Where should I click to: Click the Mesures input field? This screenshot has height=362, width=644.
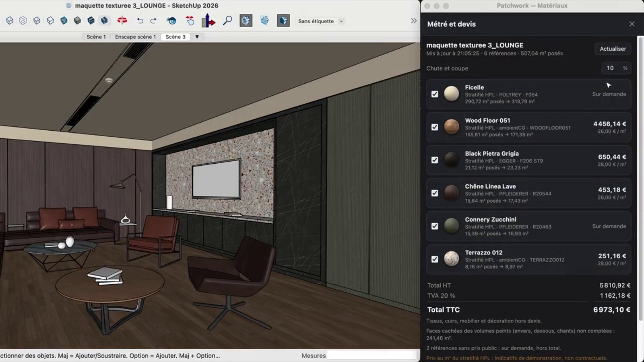[x=372, y=356]
